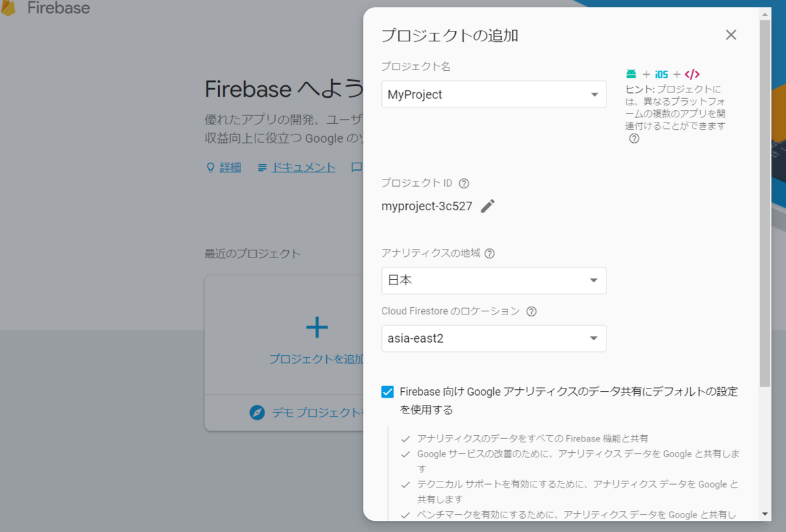This screenshot has height=532, width=786.
Task: Click the Google サービスの改善のために list item
Action: coord(578,461)
